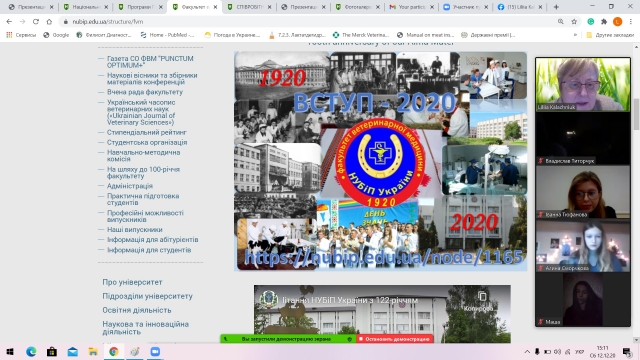This screenshot has height=360, width=640.
Task: Open Інформація для студентів link
Action: coord(149,250)
